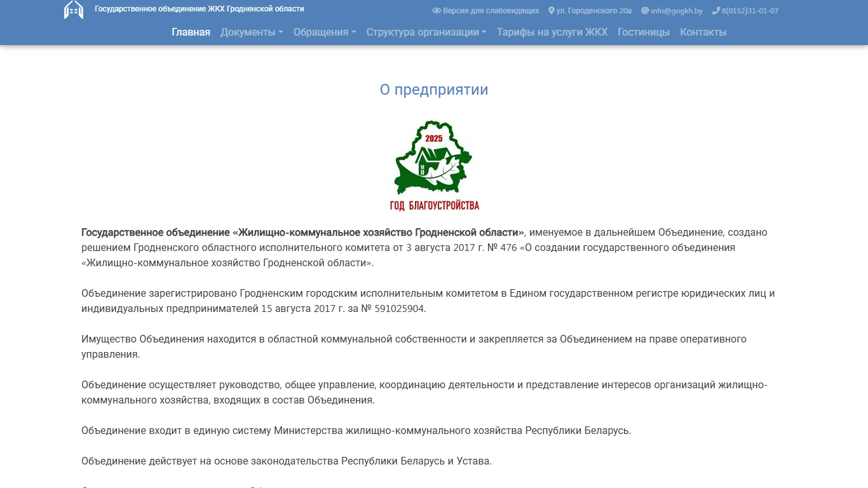Viewport: 868px width, 488px height.
Task: Go to the 'Главная' menu item
Action: coord(191,32)
